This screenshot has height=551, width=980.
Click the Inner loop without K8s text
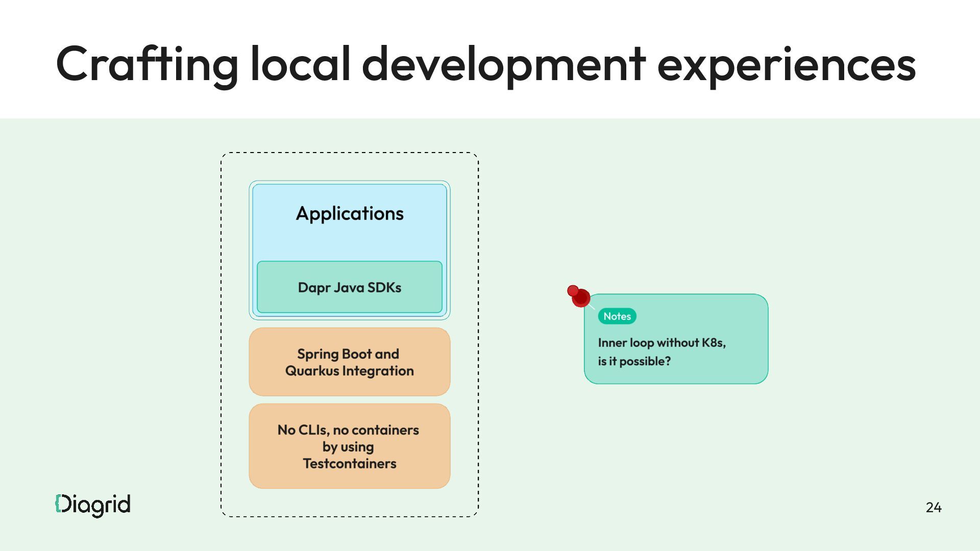coord(661,342)
